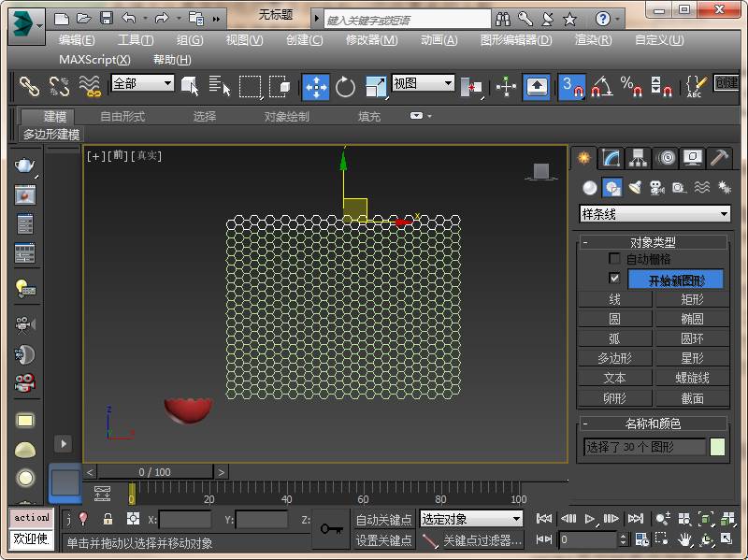This screenshot has height=560, width=748.
Task: Enable the 自动栅格 checkbox
Action: pos(614,259)
